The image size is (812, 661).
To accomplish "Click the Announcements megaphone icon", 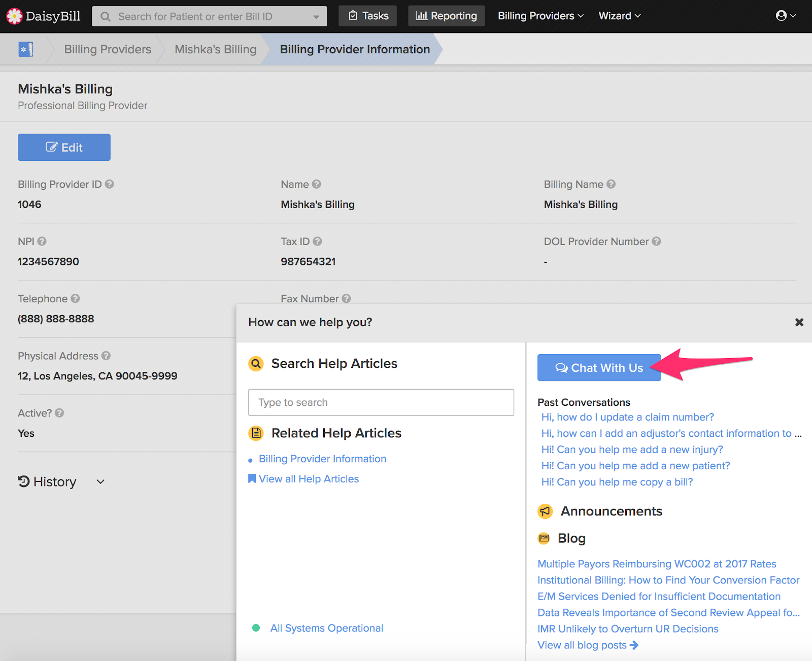I will point(545,511).
